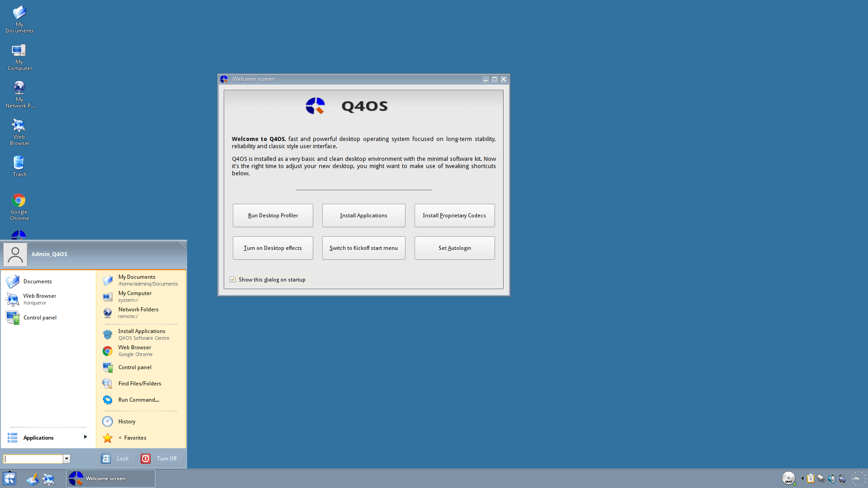Open Konqueror Web Browser menu entry
This screenshot has width=868, height=488.
tap(47, 299)
